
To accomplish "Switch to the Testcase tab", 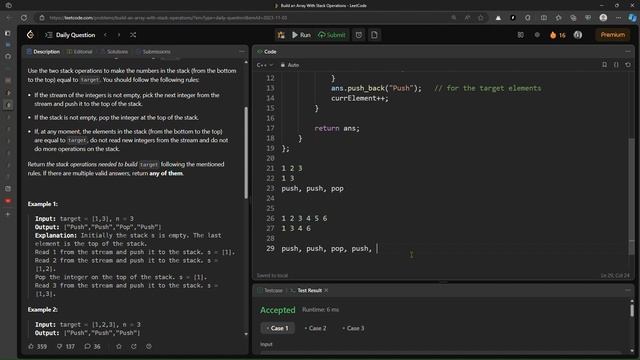I will (x=270, y=291).
